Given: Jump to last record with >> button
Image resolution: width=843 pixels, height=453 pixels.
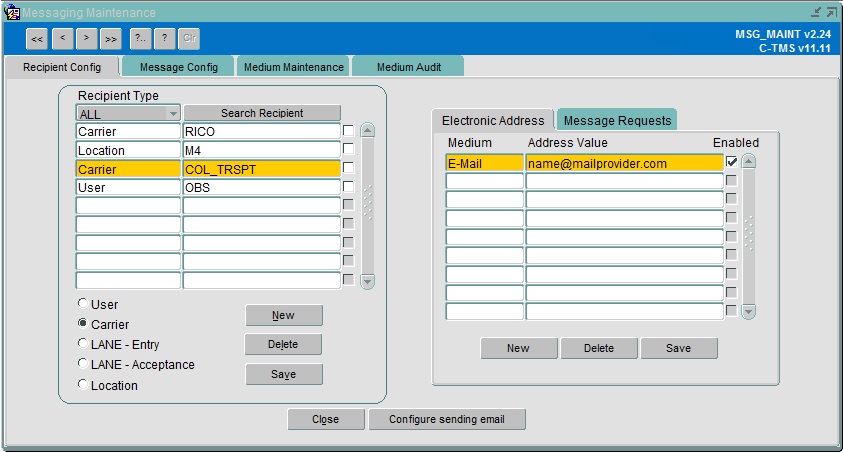Looking at the screenshot, I should click(x=111, y=39).
